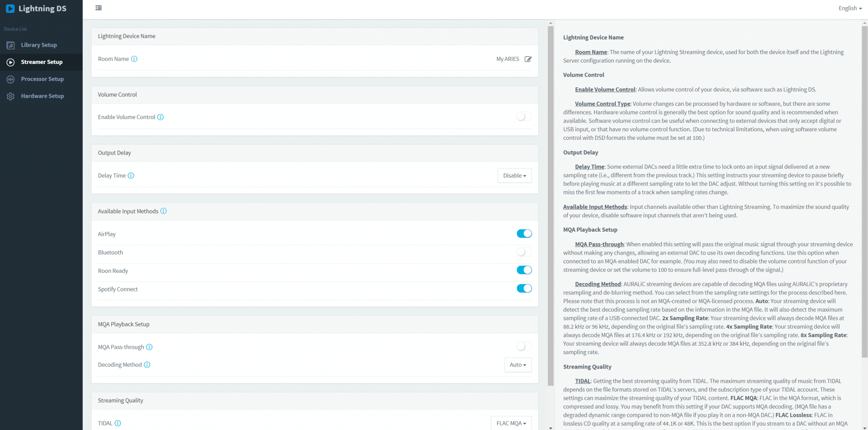The width and height of the screenshot is (868, 430).
Task: Click the Lightning DS title text
Action: [42, 8]
